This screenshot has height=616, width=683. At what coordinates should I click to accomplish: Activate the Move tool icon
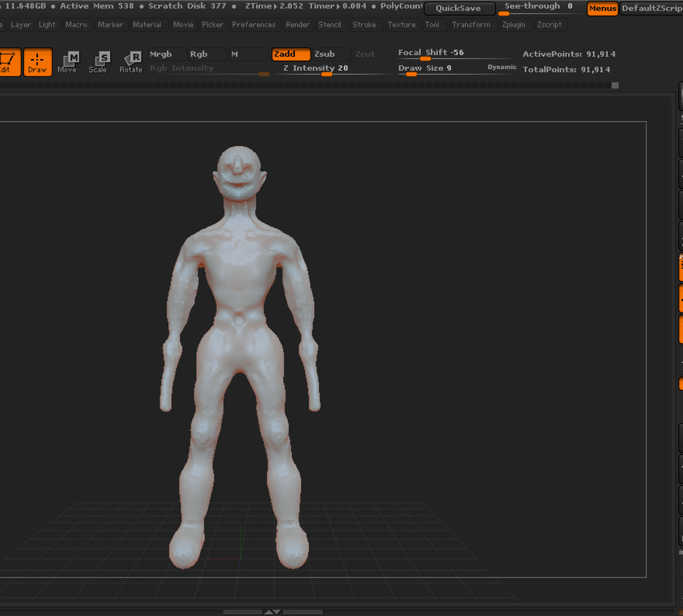[68, 62]
